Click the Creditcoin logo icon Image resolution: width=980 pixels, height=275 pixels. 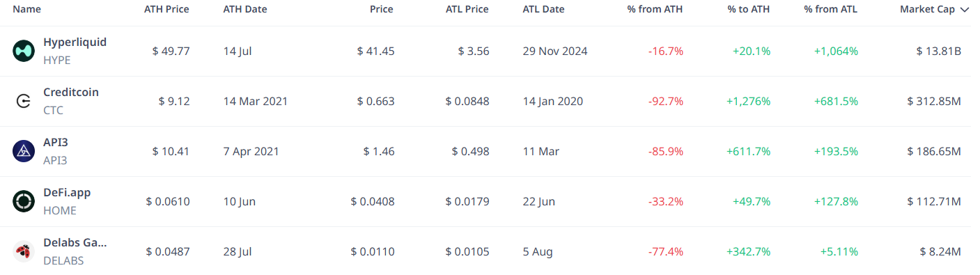coord(24,101)
